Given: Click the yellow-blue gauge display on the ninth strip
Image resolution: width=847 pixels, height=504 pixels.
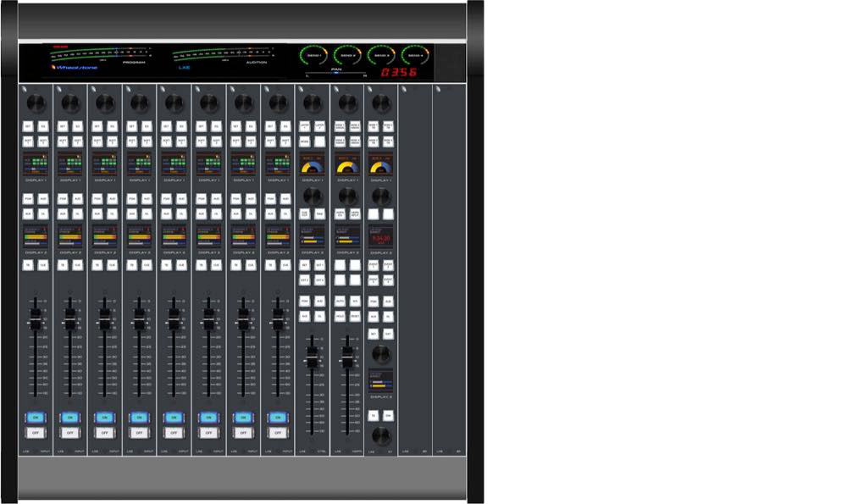Looking at the screenshot, I should coord(312,164).
